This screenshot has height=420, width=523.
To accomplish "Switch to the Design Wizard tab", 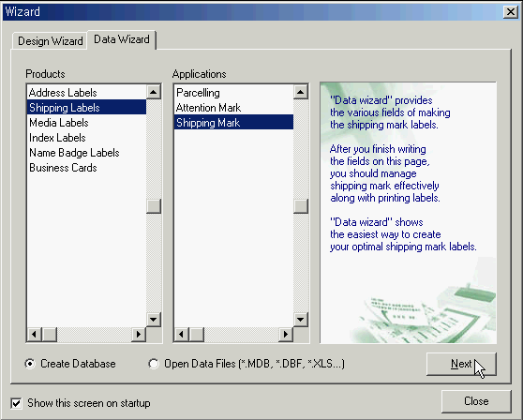I will coord(50,41).
